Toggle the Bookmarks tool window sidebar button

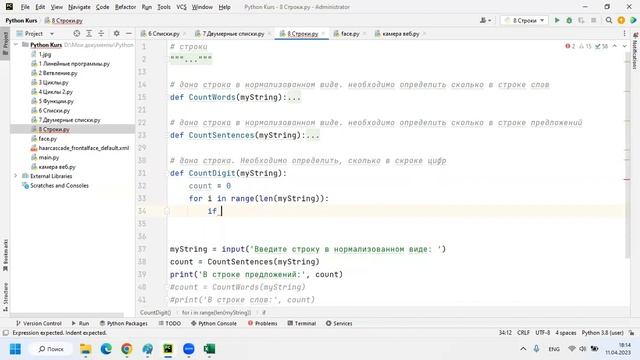tap(5, 255)
